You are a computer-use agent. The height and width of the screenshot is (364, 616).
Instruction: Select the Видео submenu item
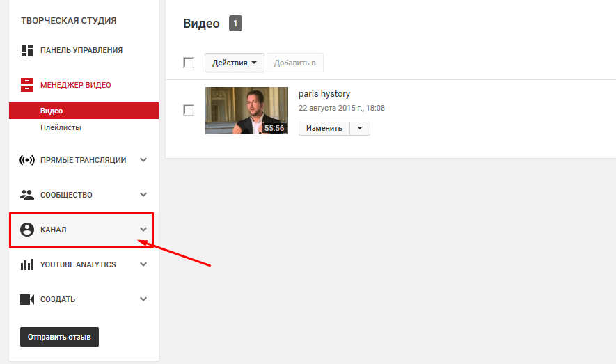[x=84, y=111]
